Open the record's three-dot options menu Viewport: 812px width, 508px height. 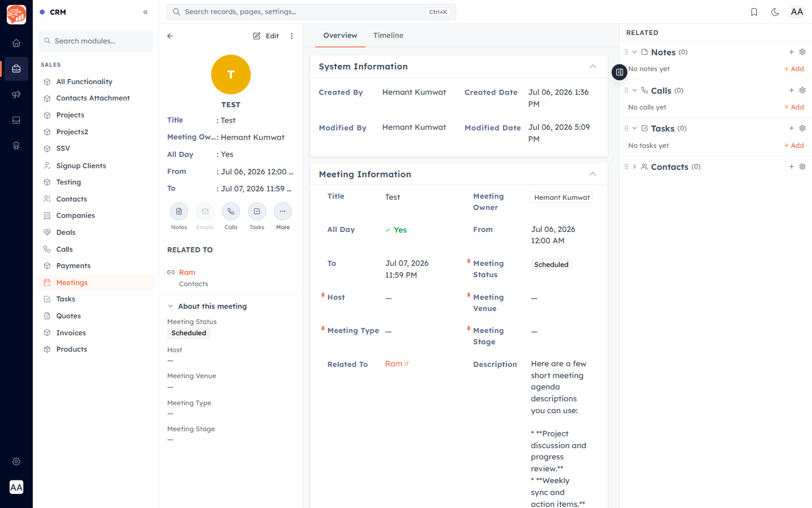[x=292, y=36]
